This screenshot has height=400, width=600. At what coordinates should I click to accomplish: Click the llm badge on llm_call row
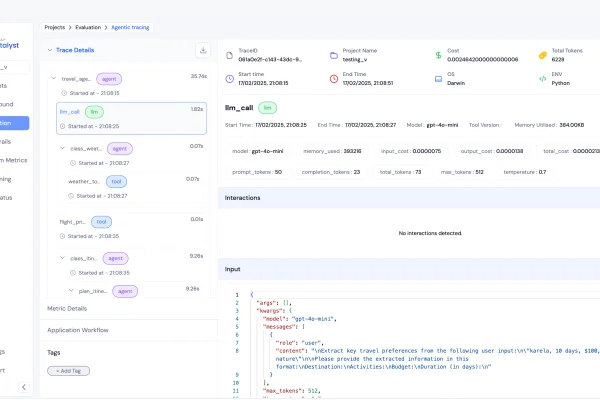[94, 112]
